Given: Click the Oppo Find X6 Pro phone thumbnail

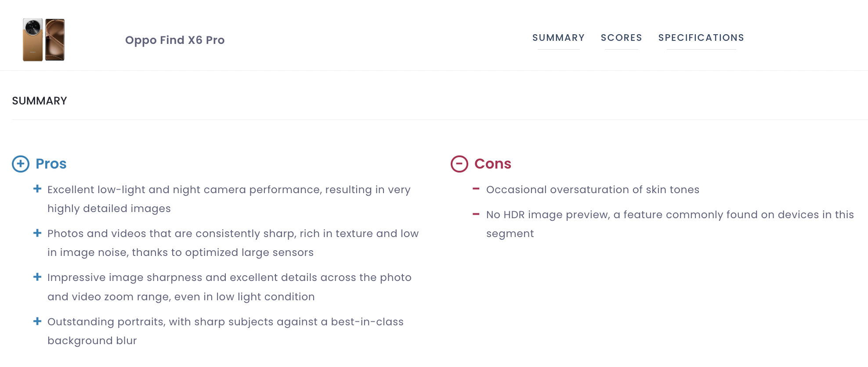Looking at the screenshot, I should point(43,40).
